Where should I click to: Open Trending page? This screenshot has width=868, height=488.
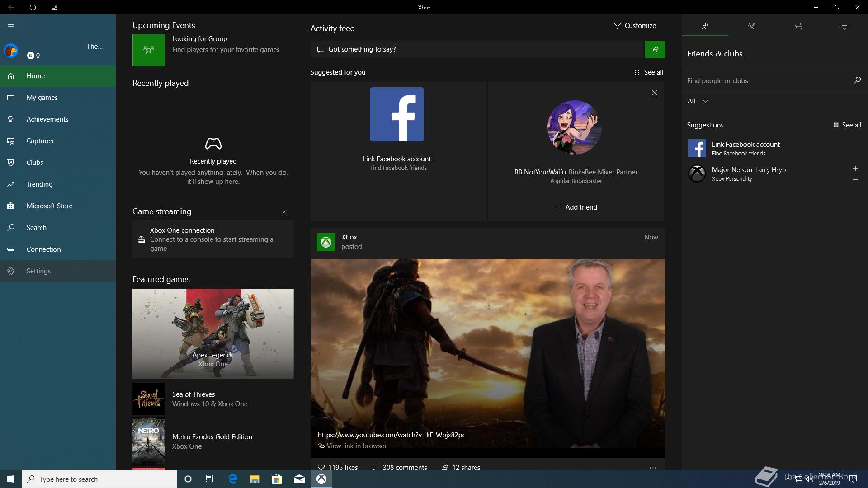click(58, 184)
